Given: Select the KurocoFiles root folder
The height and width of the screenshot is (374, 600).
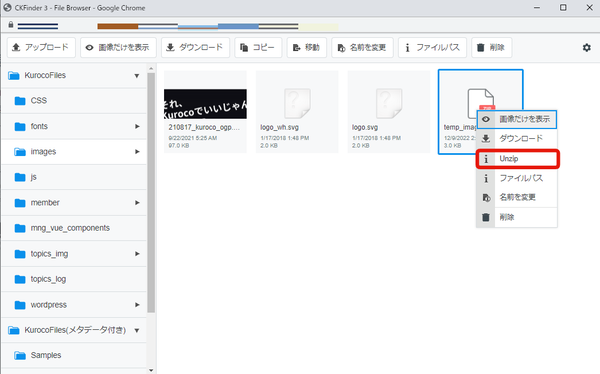Looking at the screenshot, I should [74, 75].
